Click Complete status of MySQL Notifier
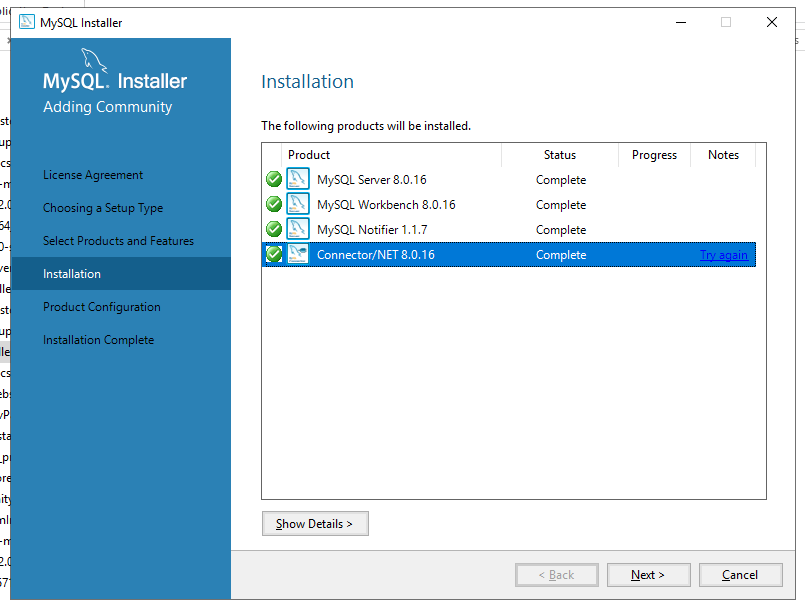This screenshot has height=607, width=805. pos(561,230)
